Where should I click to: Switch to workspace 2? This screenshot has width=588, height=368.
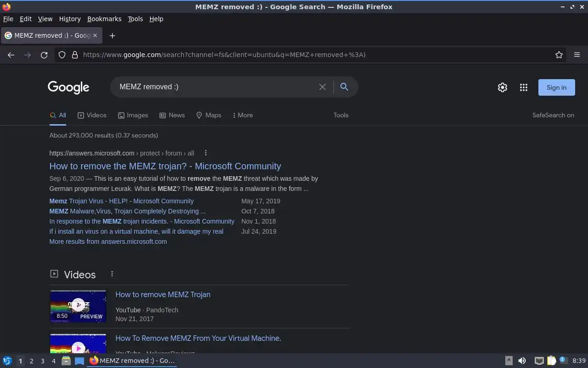point(31,361)
